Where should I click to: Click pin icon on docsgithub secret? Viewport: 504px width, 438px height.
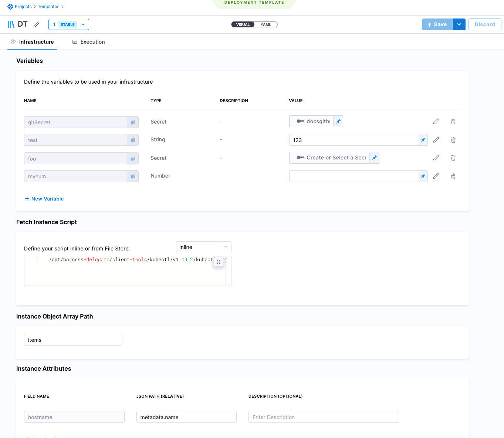point(338,121)
